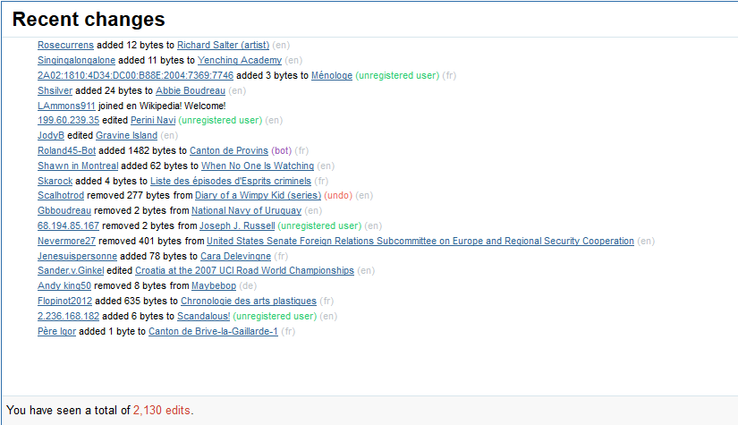738x425 pixels.
Task: Open the Scalhotrod user link
Action: click(61, 195)
